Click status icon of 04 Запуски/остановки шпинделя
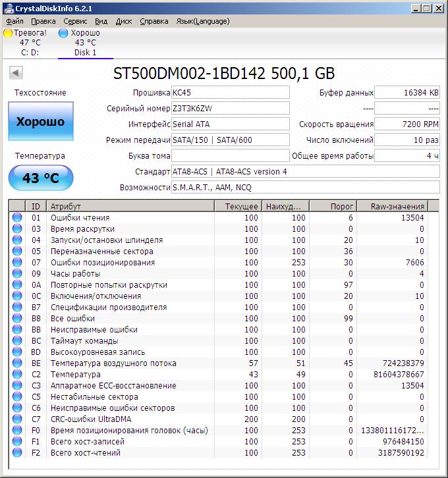The image size is (448, 478). pyautogui.click(x=17, y=240)
